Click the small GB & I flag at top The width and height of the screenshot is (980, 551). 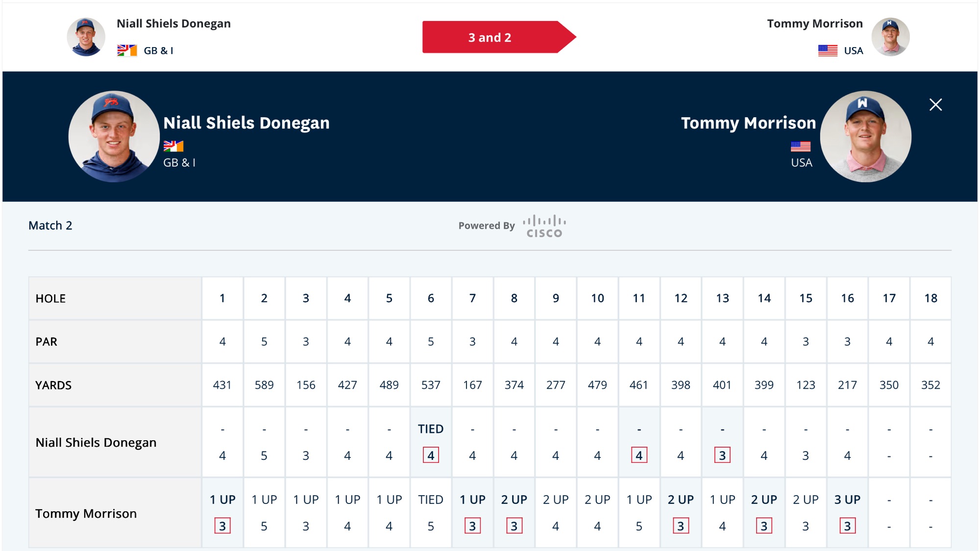point(127,50)
